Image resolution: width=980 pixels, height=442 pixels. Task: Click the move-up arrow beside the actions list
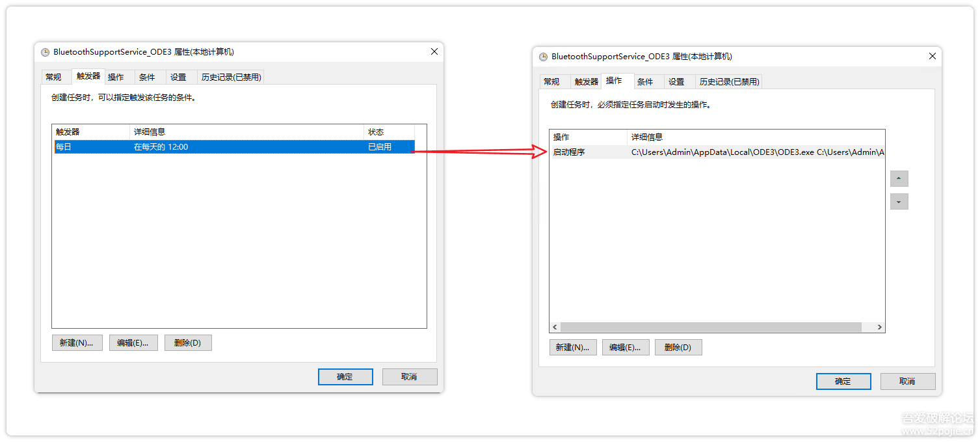click(899, 179)
